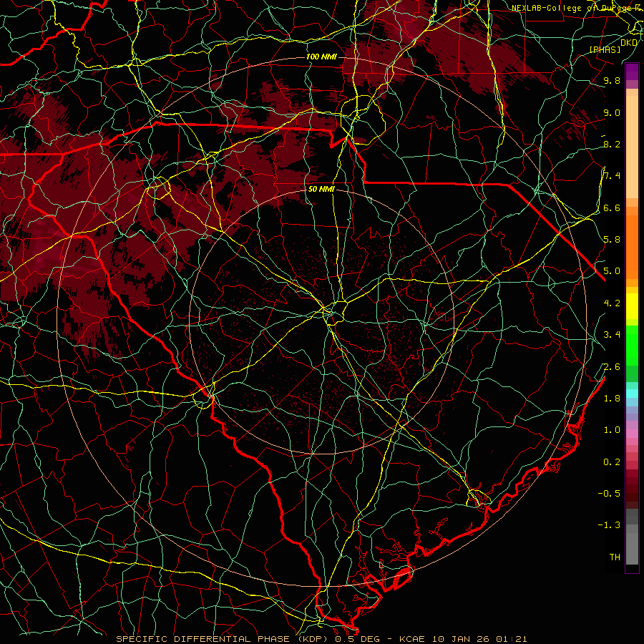Click the [PHAS] units label above the scale
The width and height of the screenshot is (644, 644).
(x=605, y=50)
